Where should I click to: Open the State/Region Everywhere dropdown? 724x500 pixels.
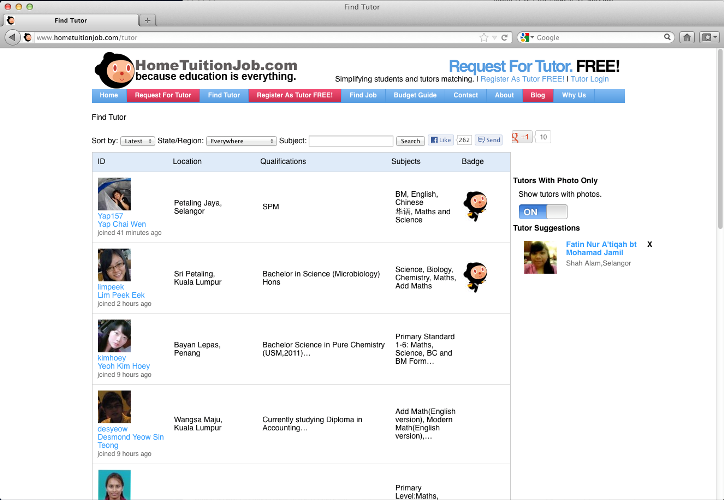point(241,141)
